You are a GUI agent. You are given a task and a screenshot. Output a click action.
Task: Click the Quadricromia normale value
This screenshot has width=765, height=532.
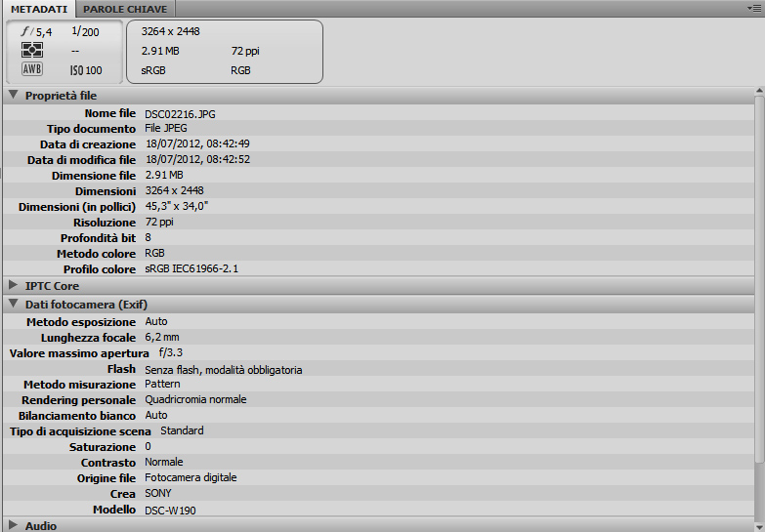(x=195, y=399)
